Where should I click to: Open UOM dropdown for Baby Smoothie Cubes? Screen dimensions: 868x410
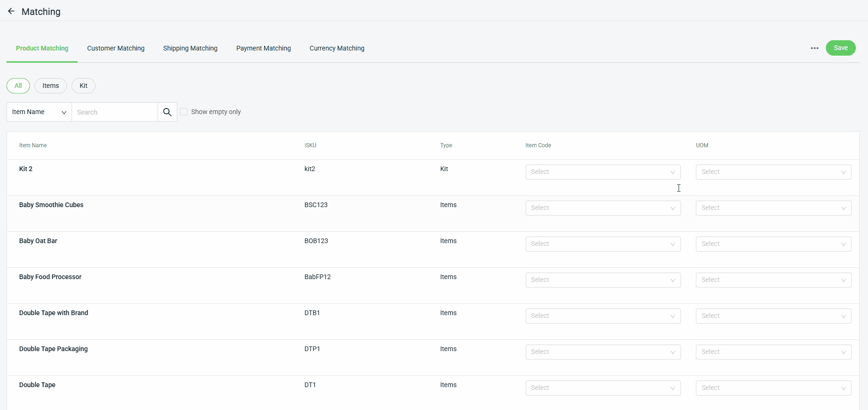tap(773, 208)
